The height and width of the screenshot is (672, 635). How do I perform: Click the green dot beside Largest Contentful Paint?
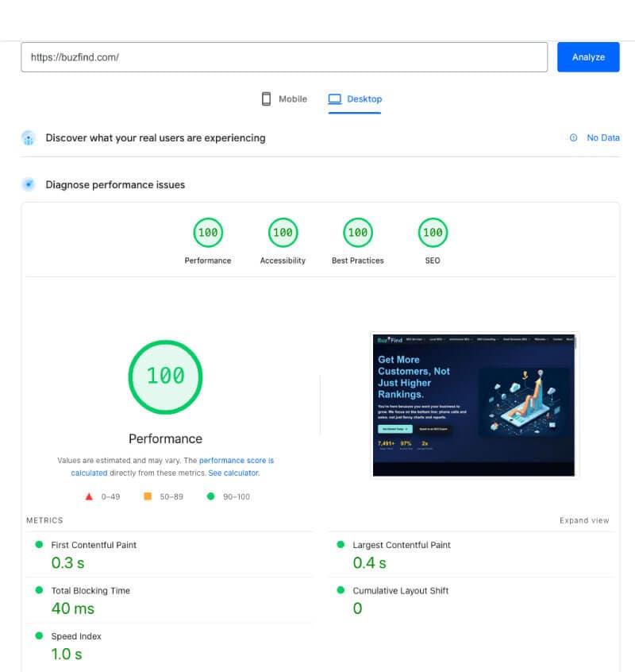click(341, 544)
